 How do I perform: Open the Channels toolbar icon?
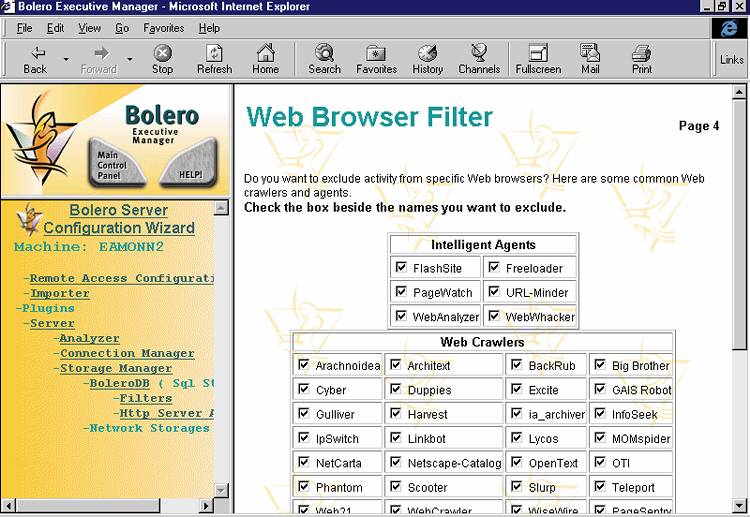[479, 59]
